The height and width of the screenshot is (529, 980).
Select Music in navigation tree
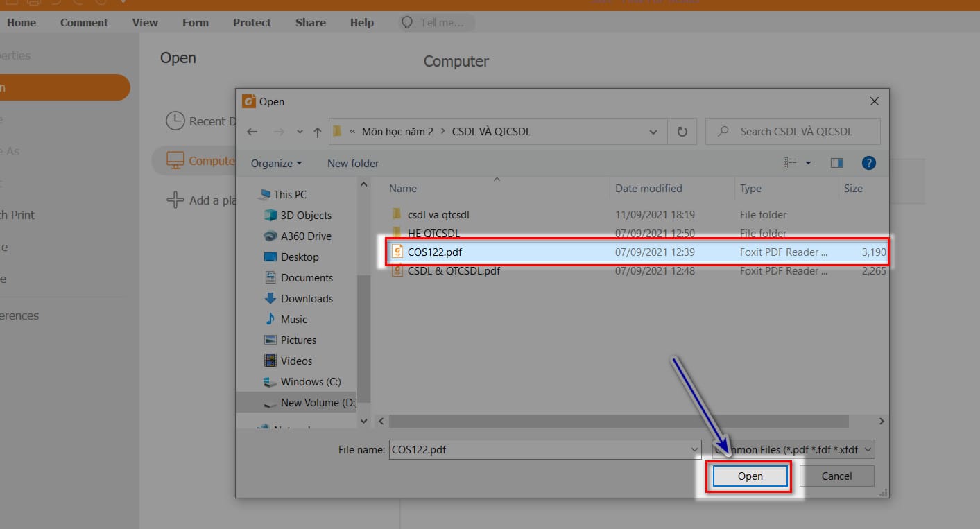293,319
